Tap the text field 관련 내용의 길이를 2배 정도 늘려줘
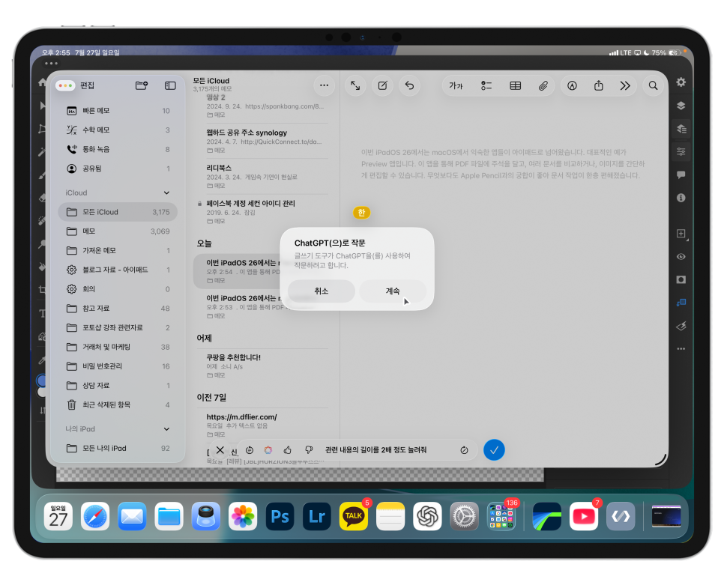Viewport: 724px width, 588px height. pos(375,450)
